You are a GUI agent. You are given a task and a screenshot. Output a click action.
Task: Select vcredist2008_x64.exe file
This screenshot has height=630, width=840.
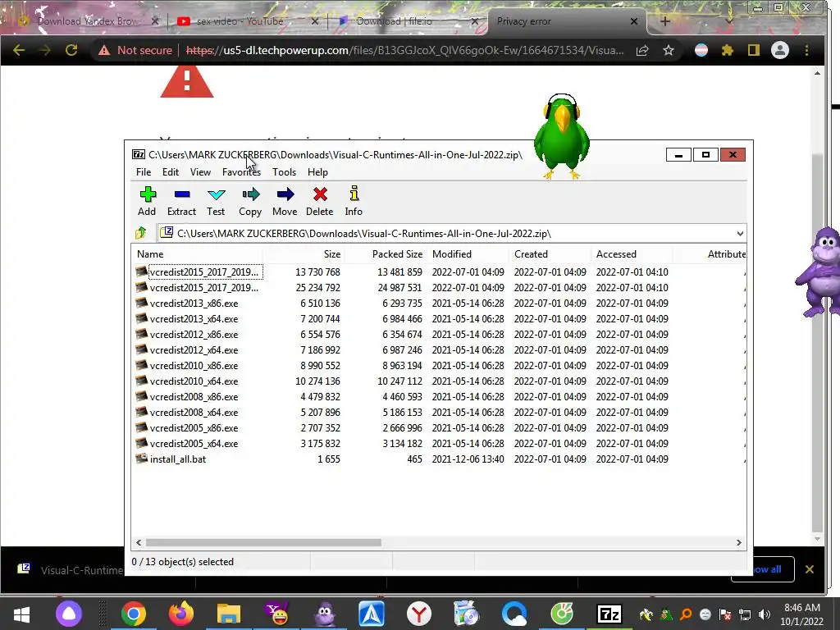click(x=194, y=413)
